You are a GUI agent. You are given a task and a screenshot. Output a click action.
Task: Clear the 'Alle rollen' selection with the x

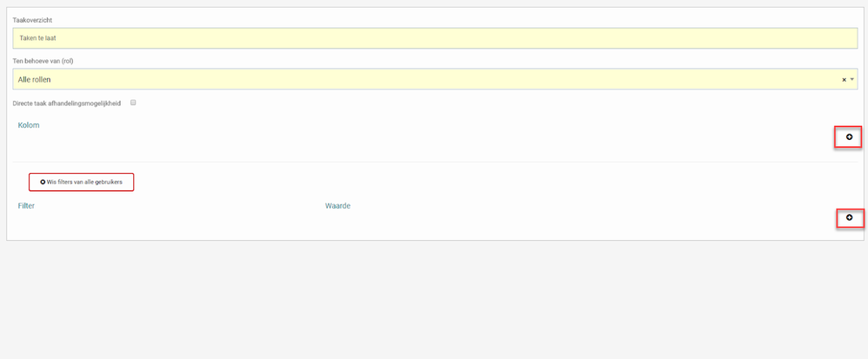coord(845,80)
